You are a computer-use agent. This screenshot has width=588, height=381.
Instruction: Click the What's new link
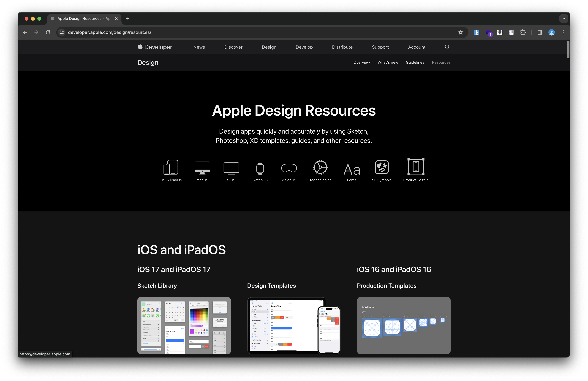pos(388,62)
